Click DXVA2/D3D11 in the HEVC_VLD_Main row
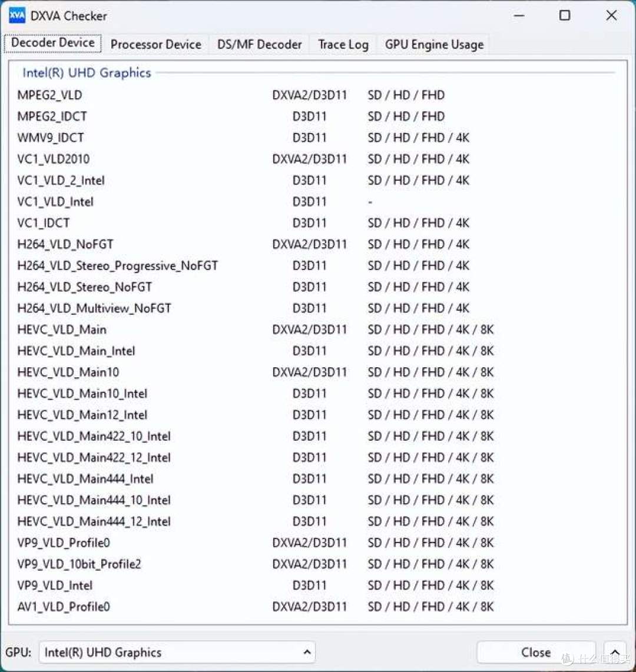This screenshot has height=672, width=636. (309, 330)
